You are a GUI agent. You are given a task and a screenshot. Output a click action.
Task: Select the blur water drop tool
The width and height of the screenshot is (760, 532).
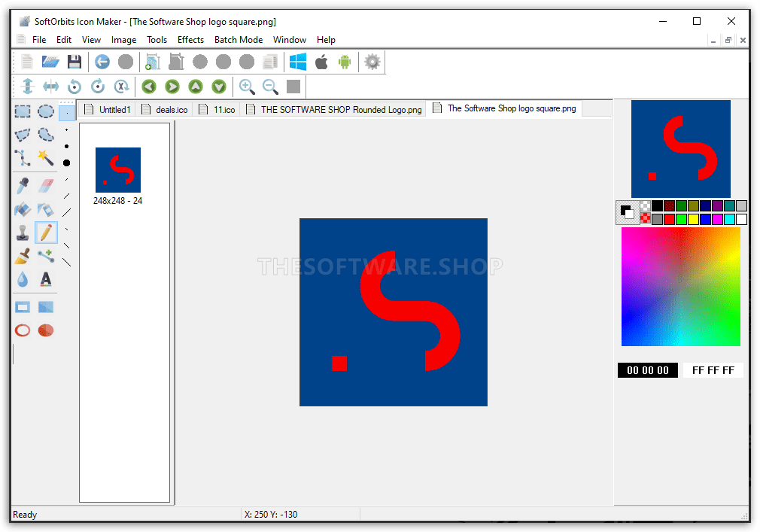23,279
